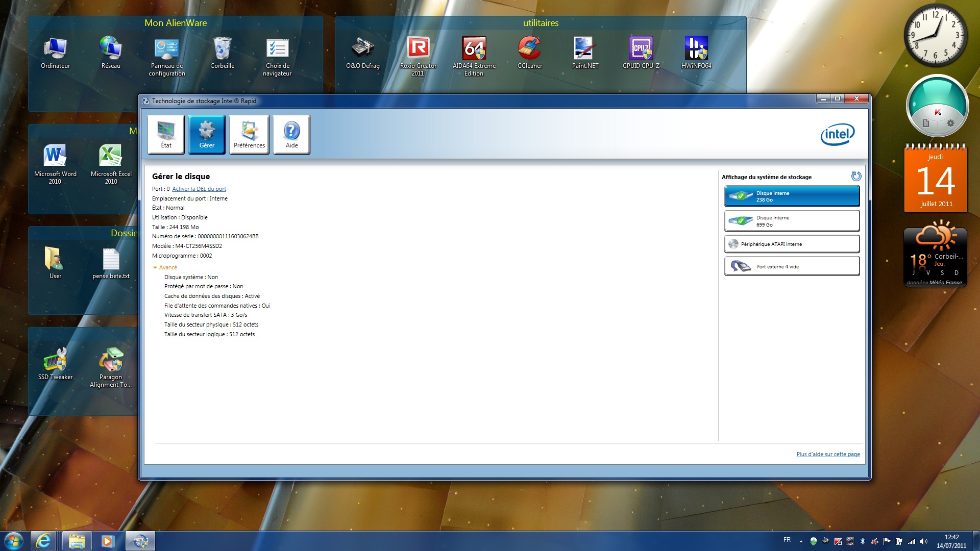
Task: Select the 699 Go internal disk
Action: (x=792, y=221)
